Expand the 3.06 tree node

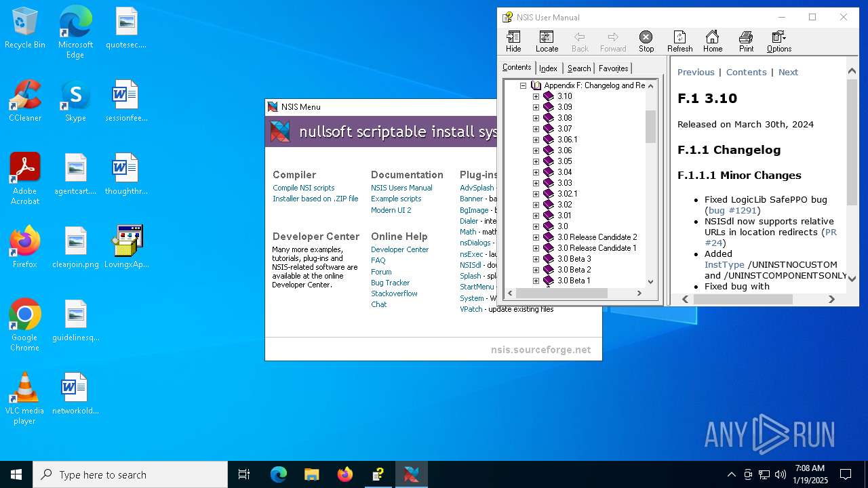(x=536, y=150)
